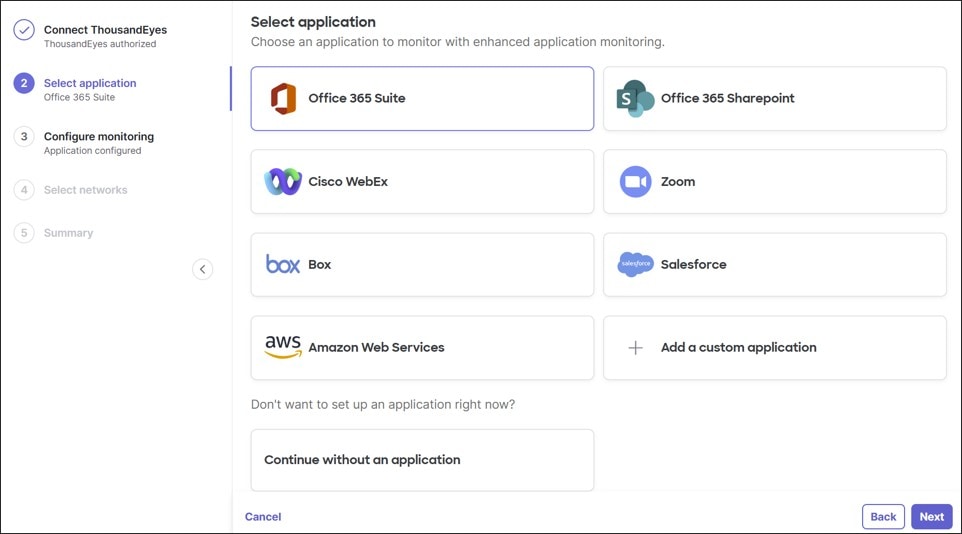The height and width of the screenshot is (534, 962).
Task: Choose the Office 365 Sharepoint card
Action: (x=775, y=99)
